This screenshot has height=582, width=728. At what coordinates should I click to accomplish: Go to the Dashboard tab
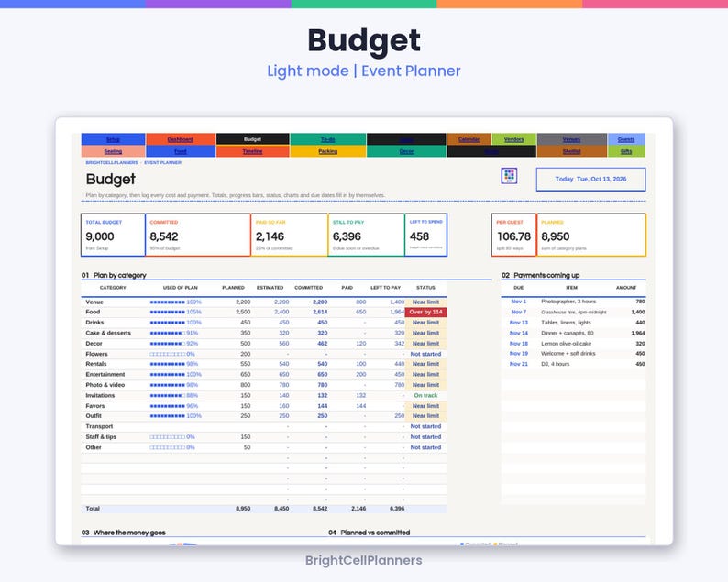coord(180,139)
